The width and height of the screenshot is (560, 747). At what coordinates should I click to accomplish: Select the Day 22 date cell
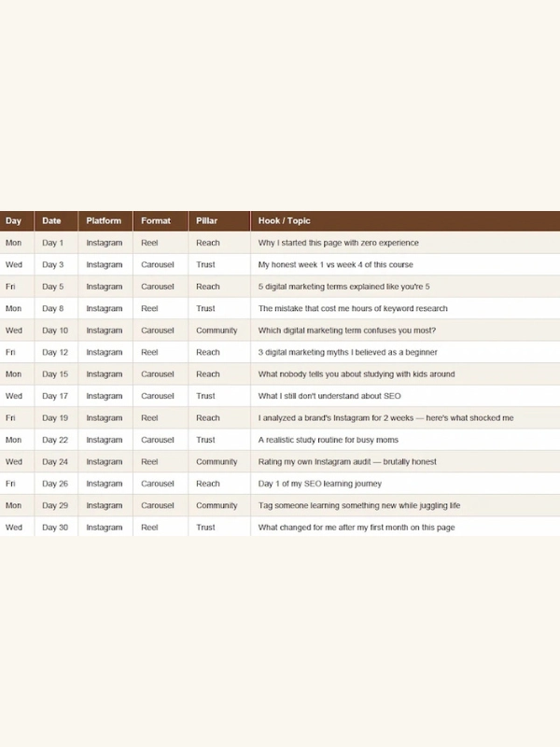56,440
